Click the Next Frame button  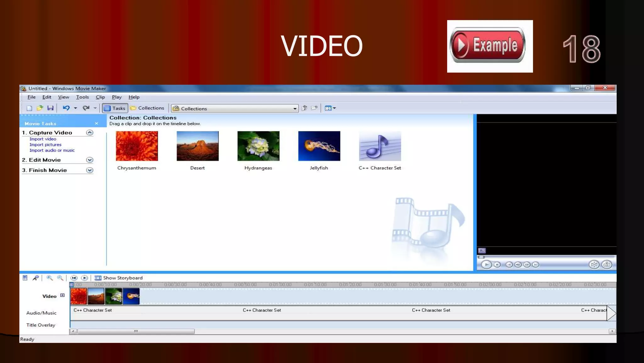(x=527, y=265)
